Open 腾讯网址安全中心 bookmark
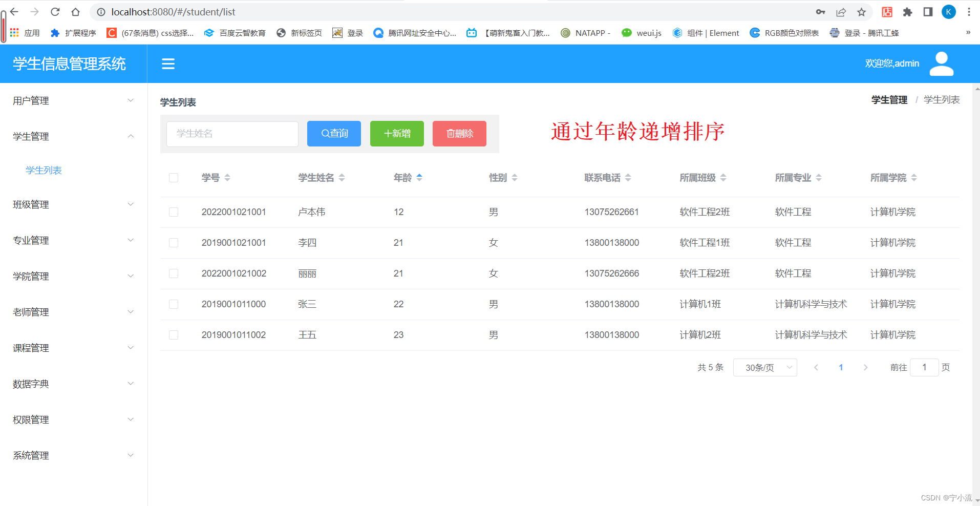Image resolution: width=980 pixels, height=506 pixels. pyautogui.click(x=414, y=33)
